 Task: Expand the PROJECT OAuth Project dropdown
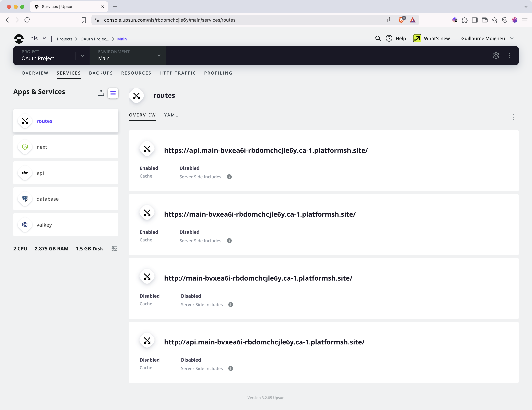click(x=83, y=56)
